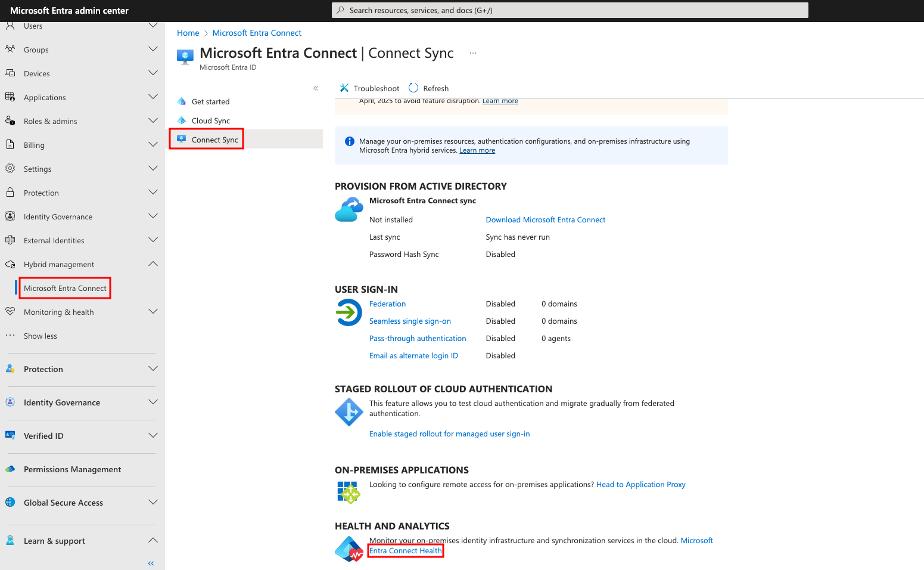This screenshot has height=570, width=924.
Task: Click the search resources input field
Action: click(570, 10)
